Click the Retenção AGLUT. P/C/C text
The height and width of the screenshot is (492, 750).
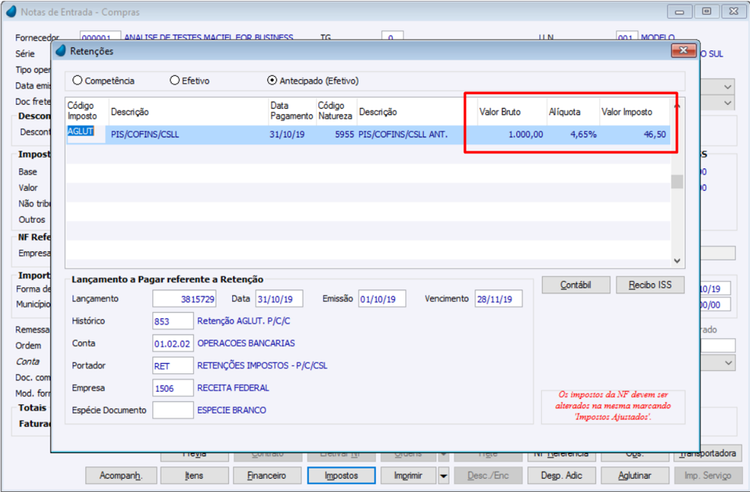tap(244, 321)
